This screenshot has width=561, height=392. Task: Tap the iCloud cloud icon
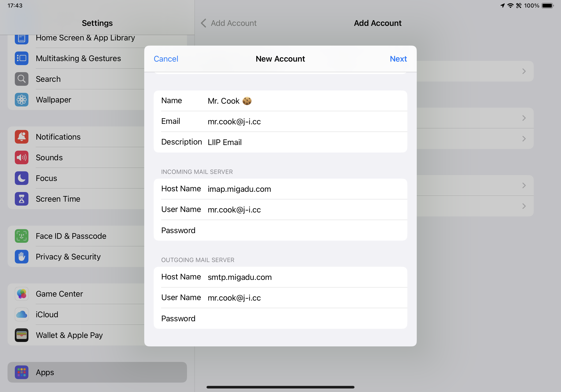(x=22, y=314)
